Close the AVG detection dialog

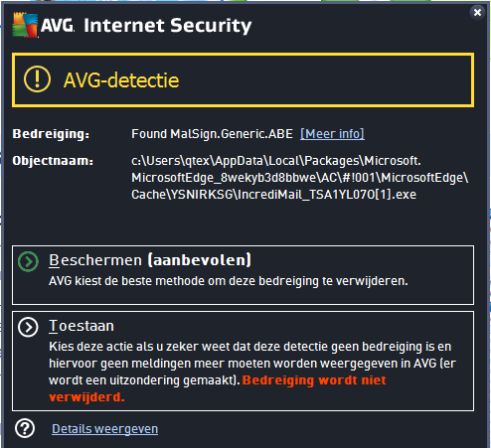[x=477, y=13]
